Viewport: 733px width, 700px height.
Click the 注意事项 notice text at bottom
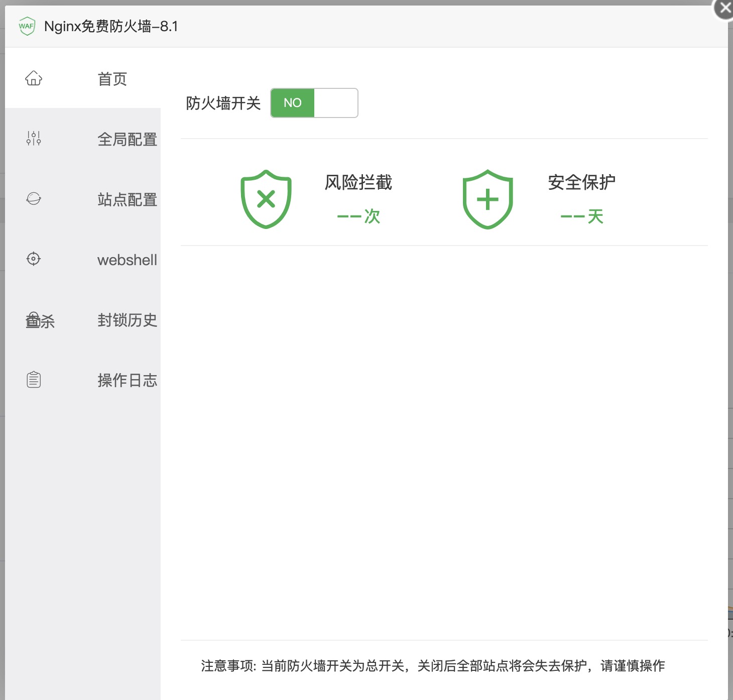click(x=433, y=666)
